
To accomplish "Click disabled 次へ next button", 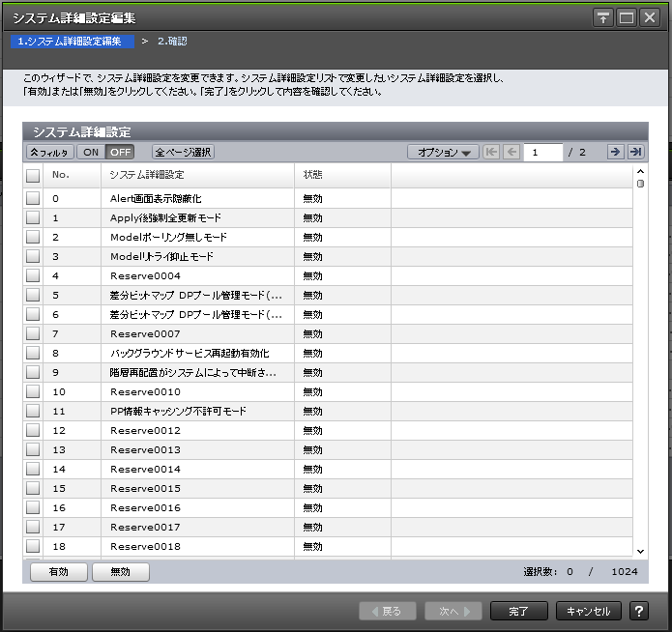I will [x=453, y=611].
